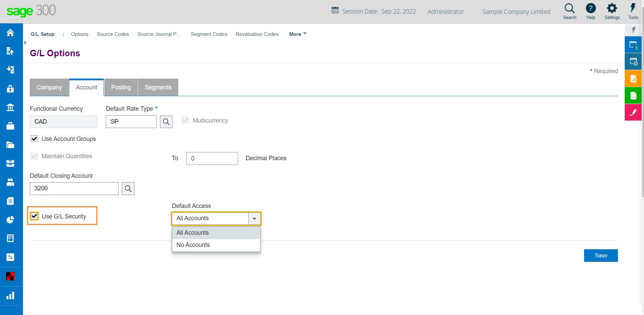644x315 pixels.
Task: Click the finder beside Default Rate Type
Action: coord(166,122)
